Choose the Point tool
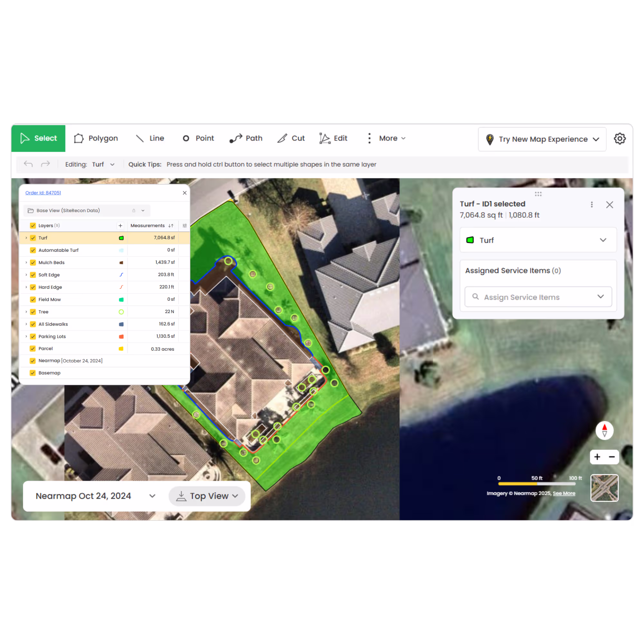The height and width of the screenshot is (644, 644). point(198,138)
